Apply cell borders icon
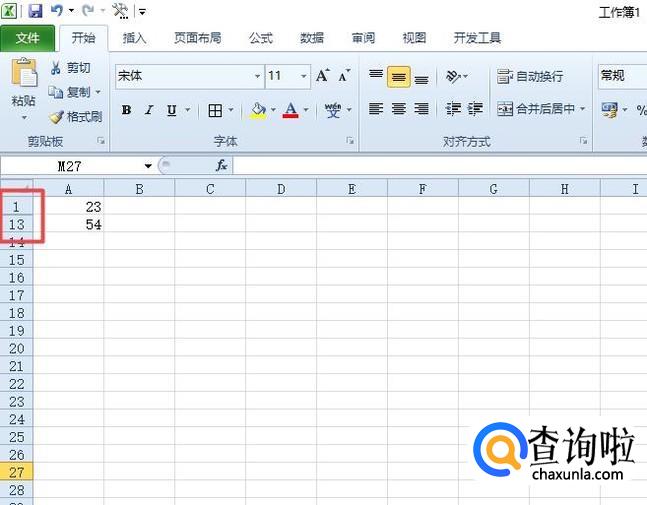The width and height of the screenshot is (647, 505). [x=215, y=110]
